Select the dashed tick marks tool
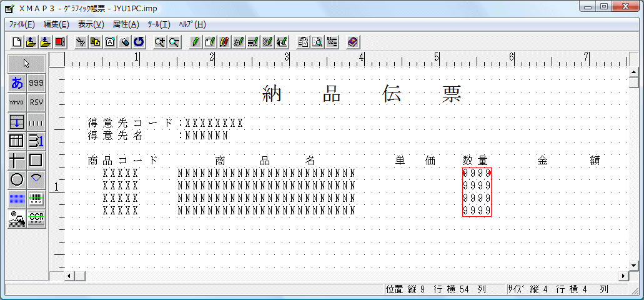The width and height of the screenshot is (644, 300). tap(37, 122)
